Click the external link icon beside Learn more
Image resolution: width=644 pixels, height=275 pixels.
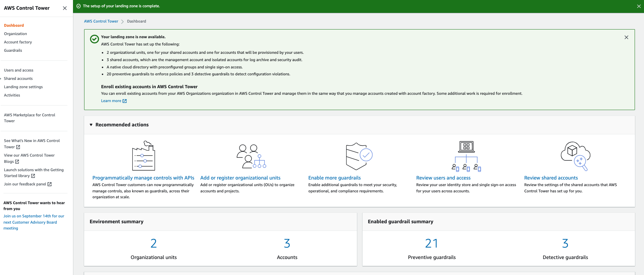(125, 101)
